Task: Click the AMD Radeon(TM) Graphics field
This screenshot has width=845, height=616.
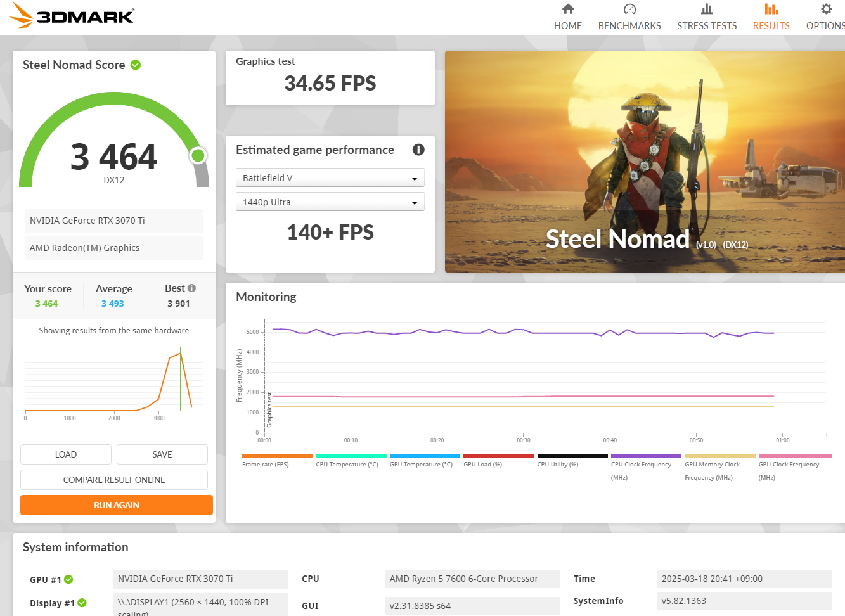Action: point(114,248)
